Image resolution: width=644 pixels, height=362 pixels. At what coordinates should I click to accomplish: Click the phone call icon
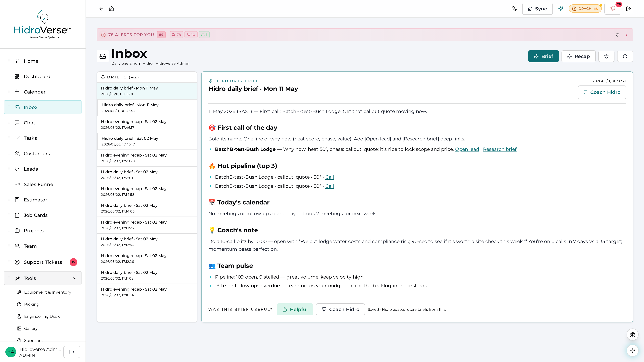[x=515, y=9]
